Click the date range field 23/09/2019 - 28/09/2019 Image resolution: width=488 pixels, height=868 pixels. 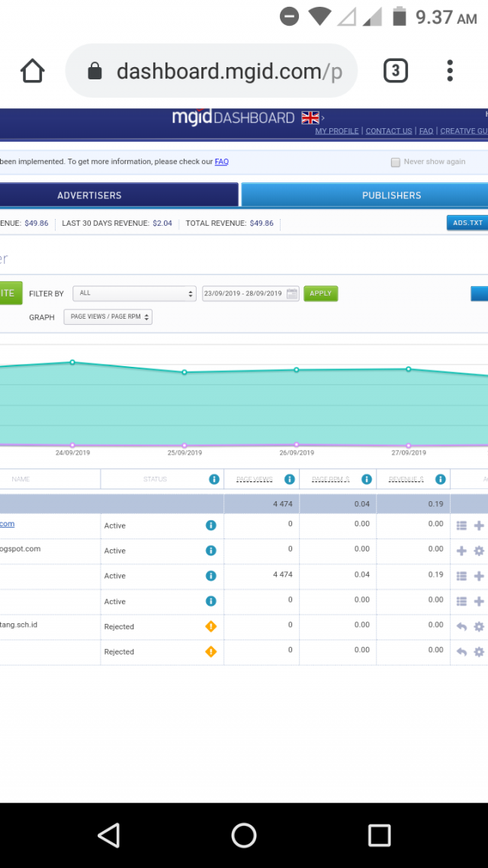[251, 294]
